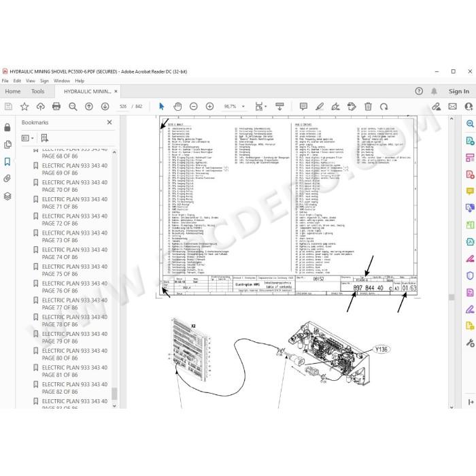476x476 pixels.
Task: Open the Edit menu
Action: (17, 81)
